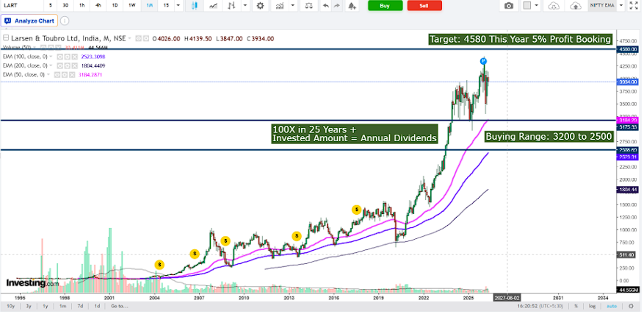644x314 pixels.
Task: Choose the 10y date range
Action: [11, 306]
